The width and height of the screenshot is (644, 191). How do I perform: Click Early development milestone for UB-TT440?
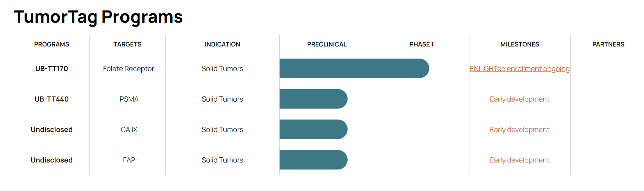tap(519, 99)
